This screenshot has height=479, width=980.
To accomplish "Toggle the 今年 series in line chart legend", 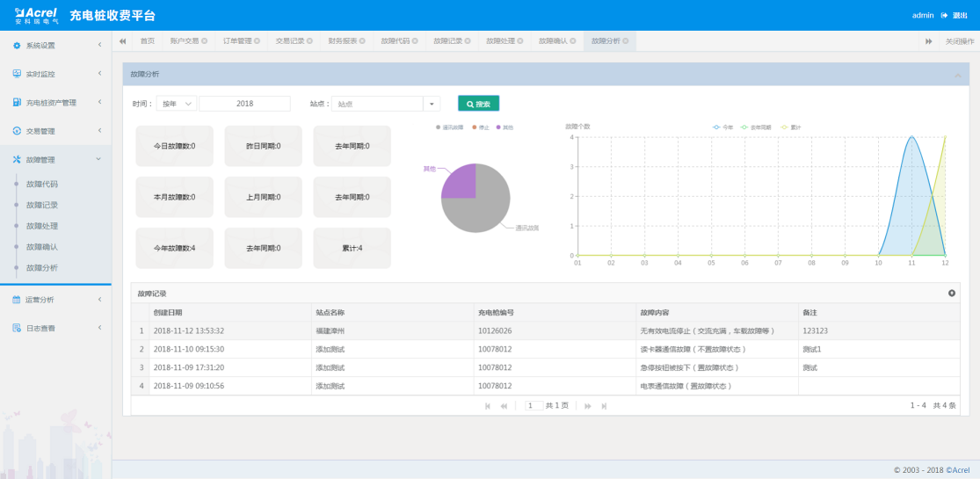I will tap(722, 127).
